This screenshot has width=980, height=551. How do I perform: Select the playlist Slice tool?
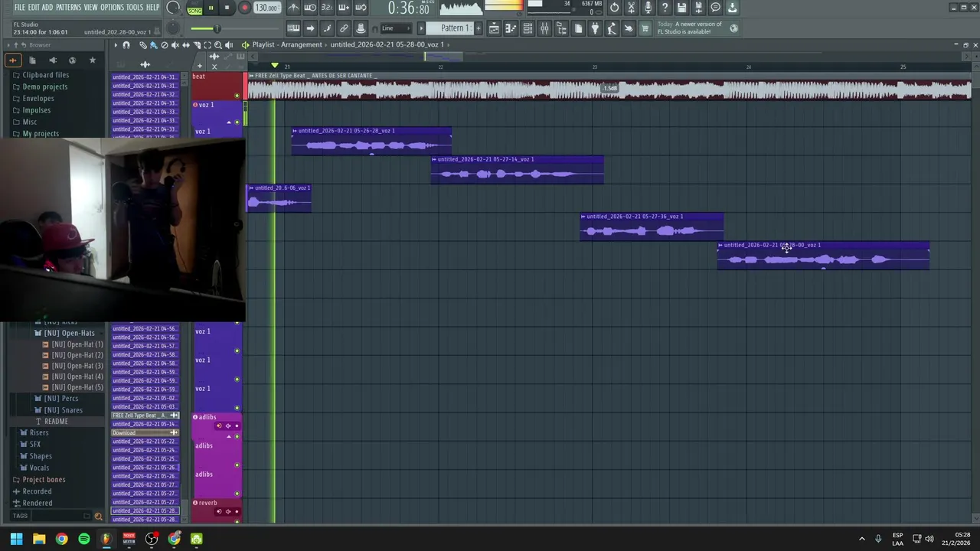[x=197, y=45]
